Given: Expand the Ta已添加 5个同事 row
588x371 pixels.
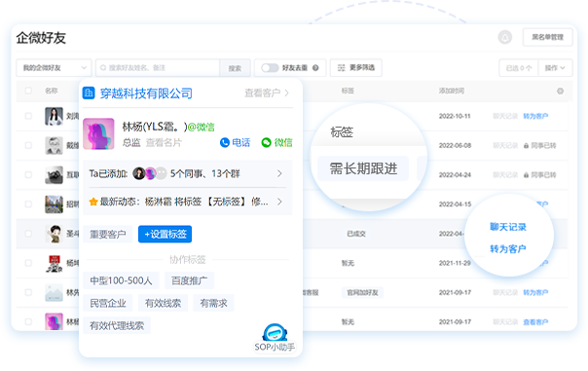Looking at the screenshot, I should (187, 173).
